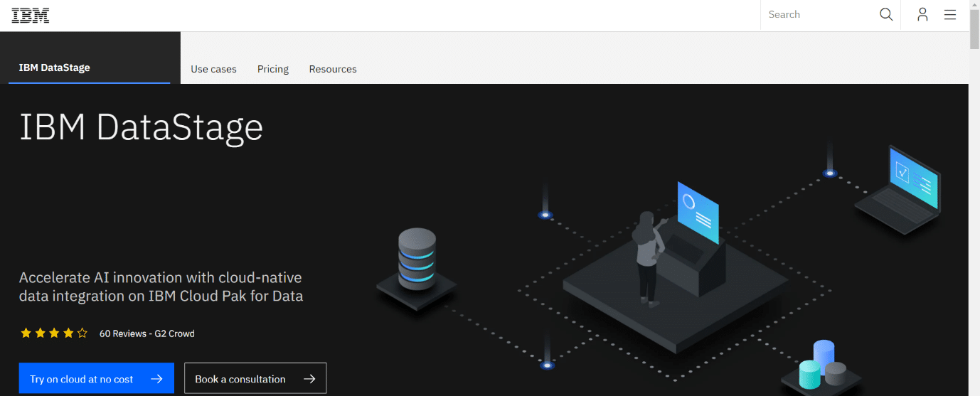
Task: Click Try on cloud at no cost button
Action: (97, 378)
